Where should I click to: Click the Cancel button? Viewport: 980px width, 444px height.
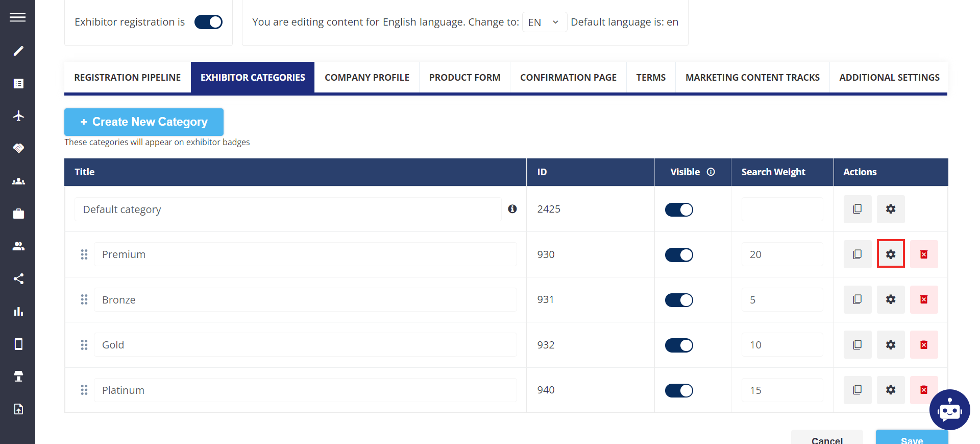point(827,438)
